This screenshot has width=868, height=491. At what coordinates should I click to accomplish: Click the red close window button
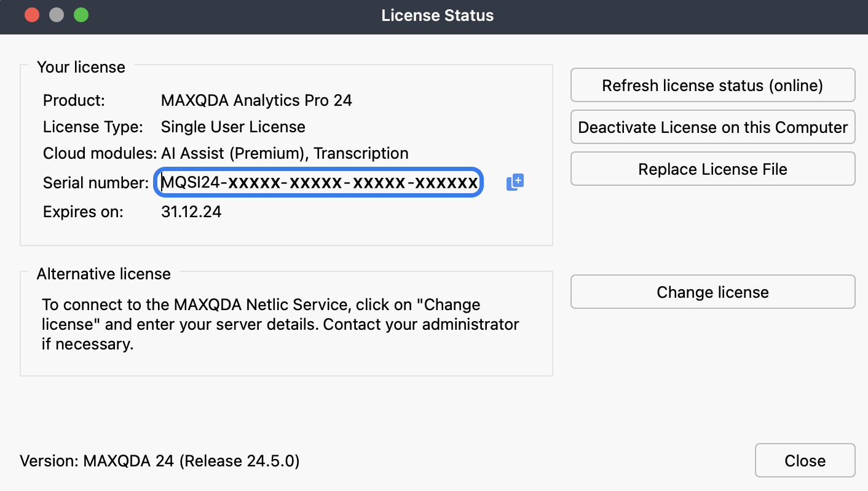[x=32, y=15]
